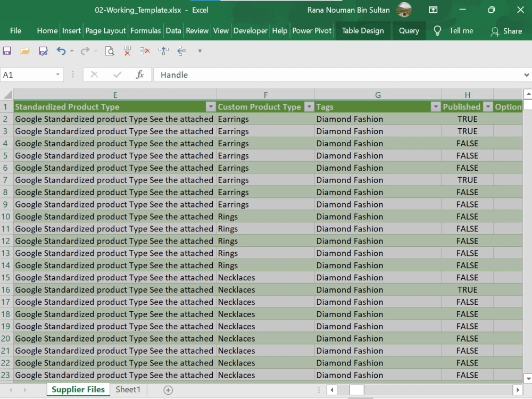This screenshot has height=399, width=532.
Task: Open the Formulas ribbon tab
Action: (x=146, y=31)
